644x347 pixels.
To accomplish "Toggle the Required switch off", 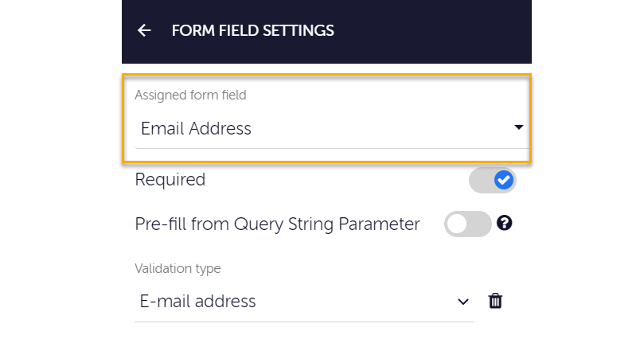I will (492, 181).
